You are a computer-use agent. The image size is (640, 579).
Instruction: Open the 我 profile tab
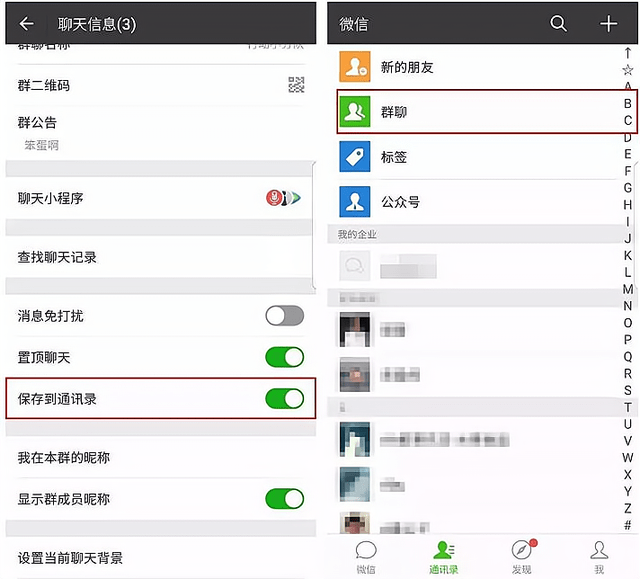(x=599, y=557)
